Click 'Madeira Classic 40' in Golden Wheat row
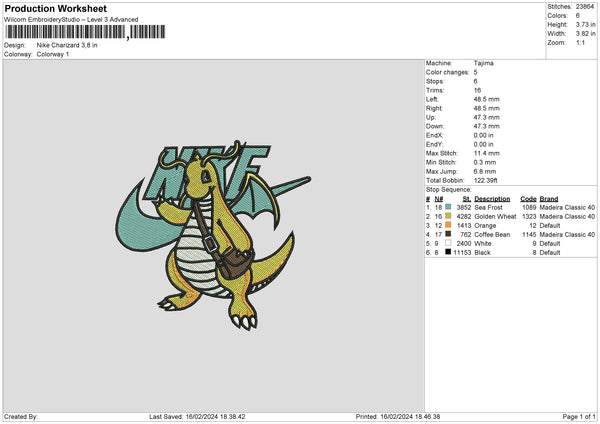This screenshot has height=424, width=600. (x=567, y=217)
